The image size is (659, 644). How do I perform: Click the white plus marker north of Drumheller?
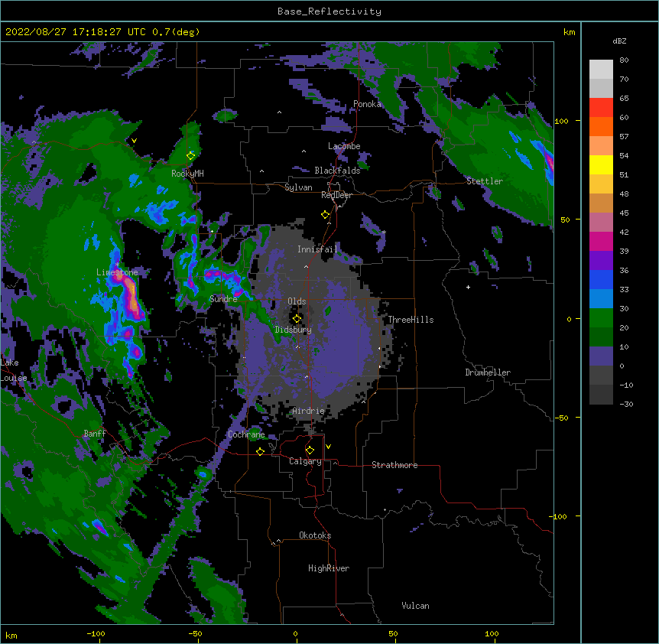coord(468,287)
